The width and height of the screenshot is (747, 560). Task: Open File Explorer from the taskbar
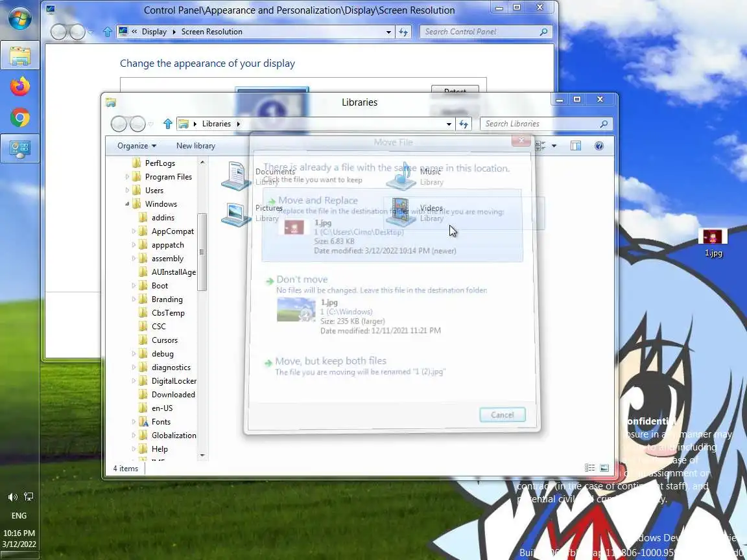pos(19,56)
